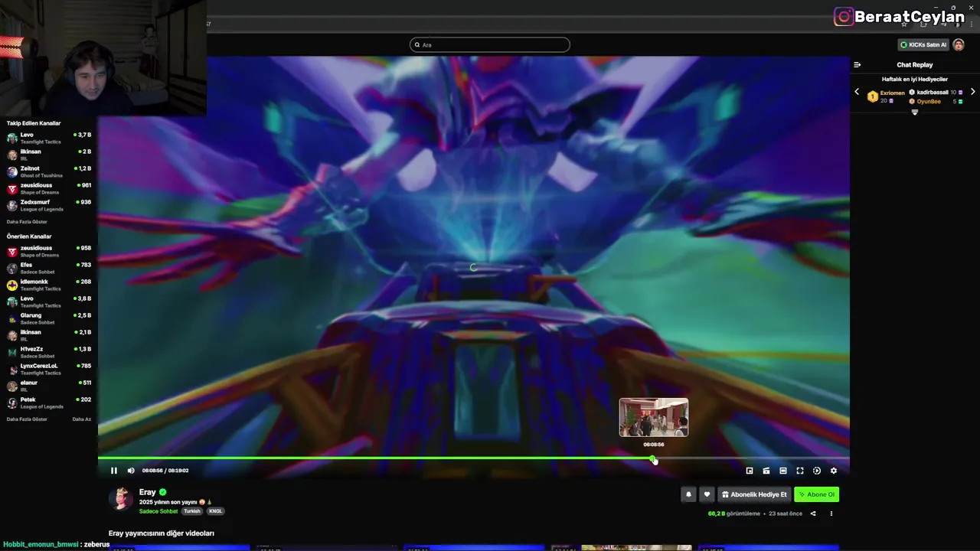
Task: Open browser extensions puzzle icon
Action: (x=923, y=24)
